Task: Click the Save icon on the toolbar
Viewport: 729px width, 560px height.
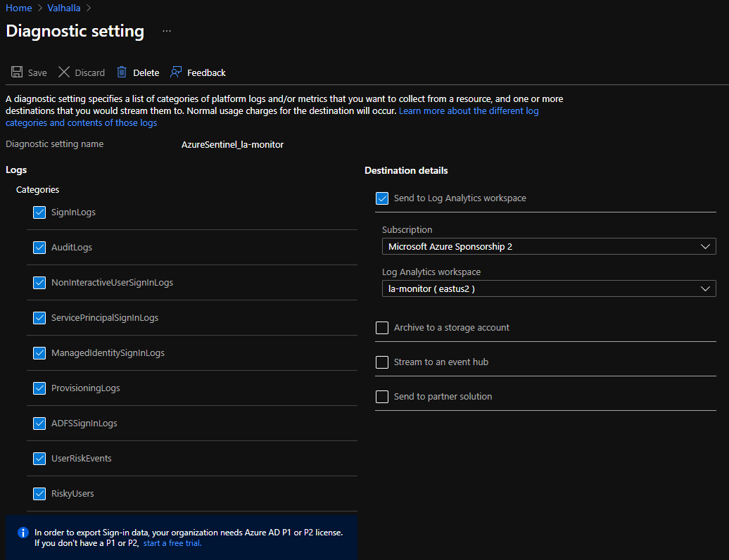Action: pyautogui.click(x=15, y=72)
